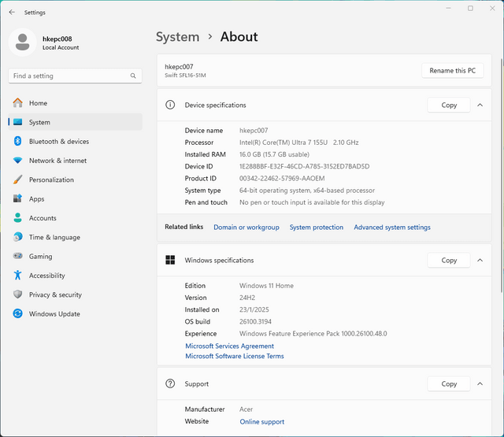Viewport: 504px width, 437px height.
Task: Click the Device specifications info icon
Action: (170, 105)
